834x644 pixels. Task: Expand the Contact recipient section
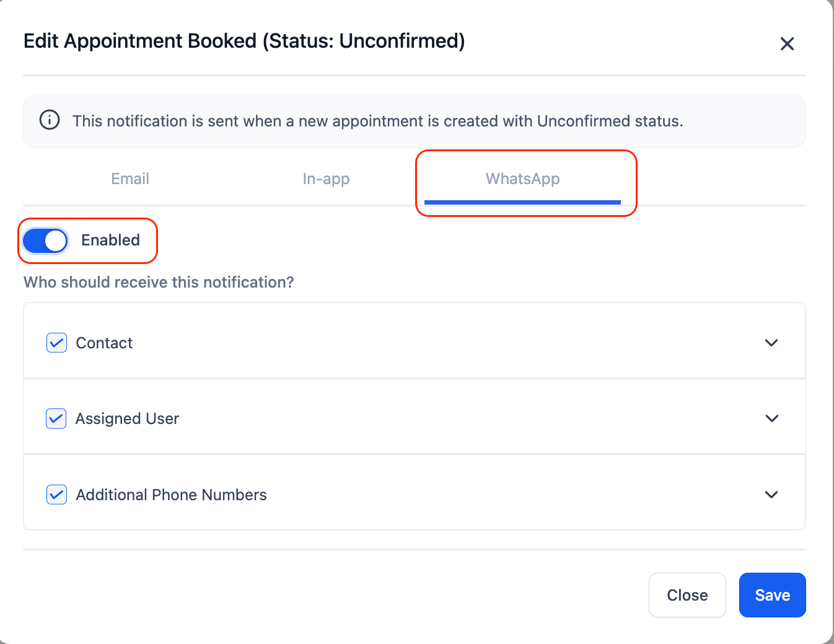[x=771, y=343]
